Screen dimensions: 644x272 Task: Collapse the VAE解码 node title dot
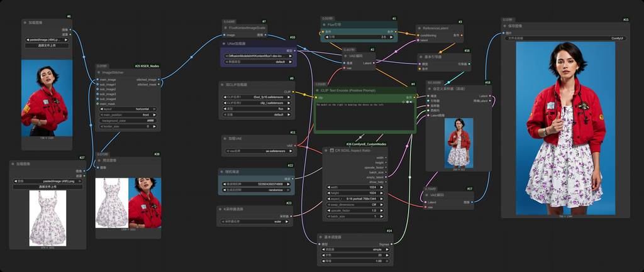[427, 195]
